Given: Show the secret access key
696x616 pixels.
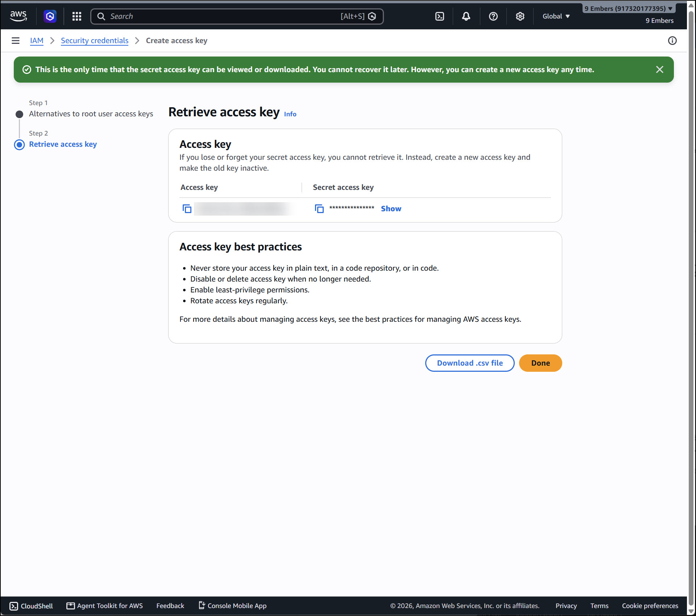Looking at the screenshot, I should 391,209.
